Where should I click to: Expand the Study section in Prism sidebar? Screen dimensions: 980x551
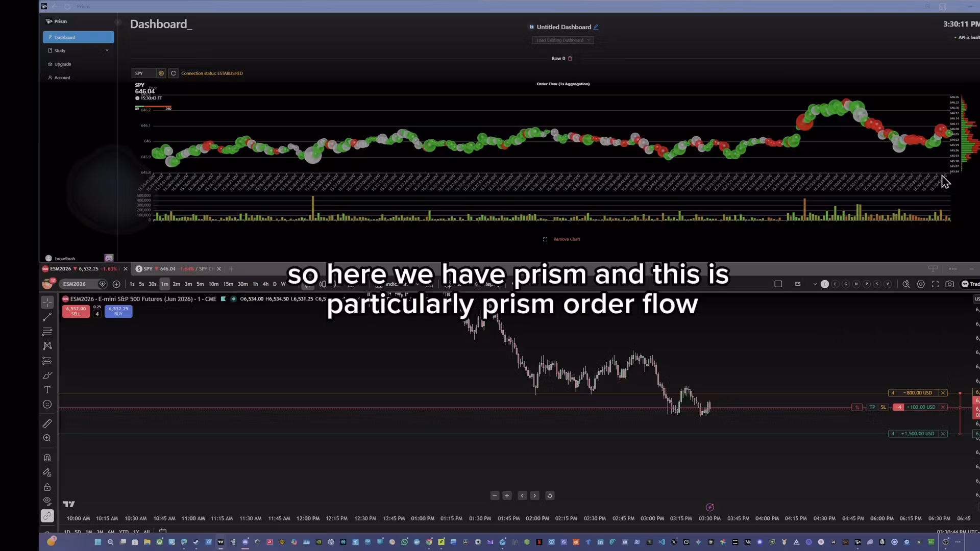[78, 51]
